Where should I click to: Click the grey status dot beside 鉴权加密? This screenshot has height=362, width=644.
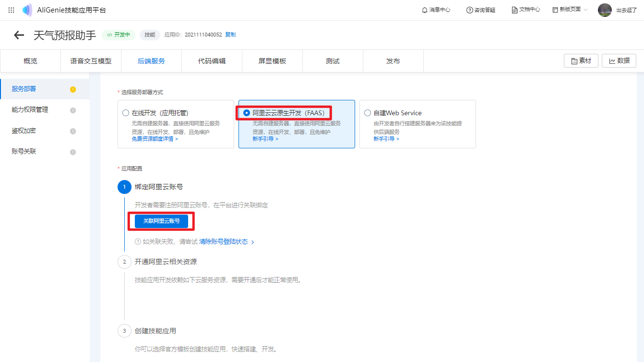click(73, 131)
